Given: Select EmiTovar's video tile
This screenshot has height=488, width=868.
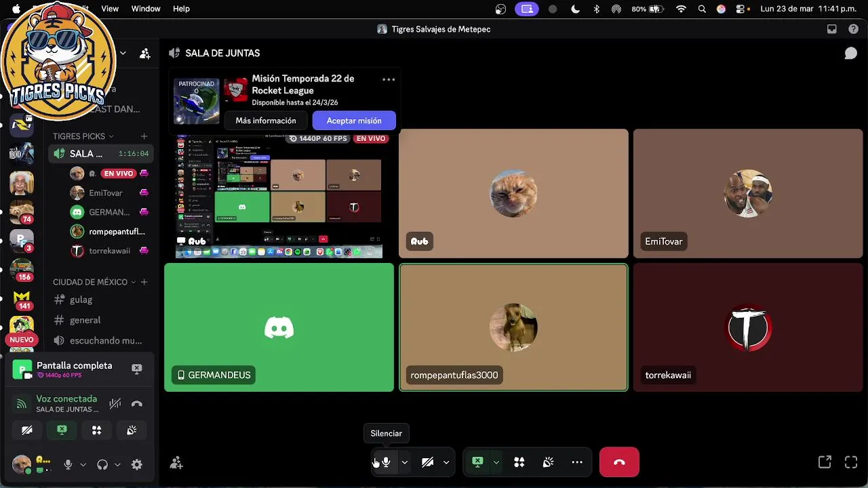Looking at the screenshot, I should click(748, 193).
